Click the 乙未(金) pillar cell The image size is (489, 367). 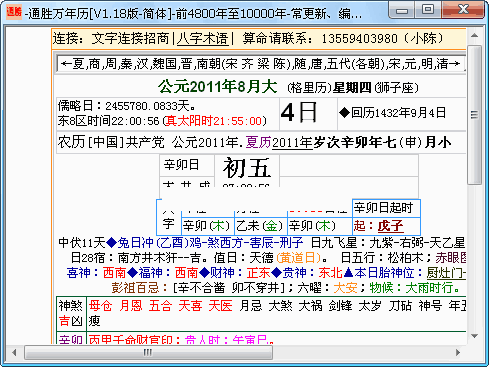pyautogui.click(x=260, y=226)
